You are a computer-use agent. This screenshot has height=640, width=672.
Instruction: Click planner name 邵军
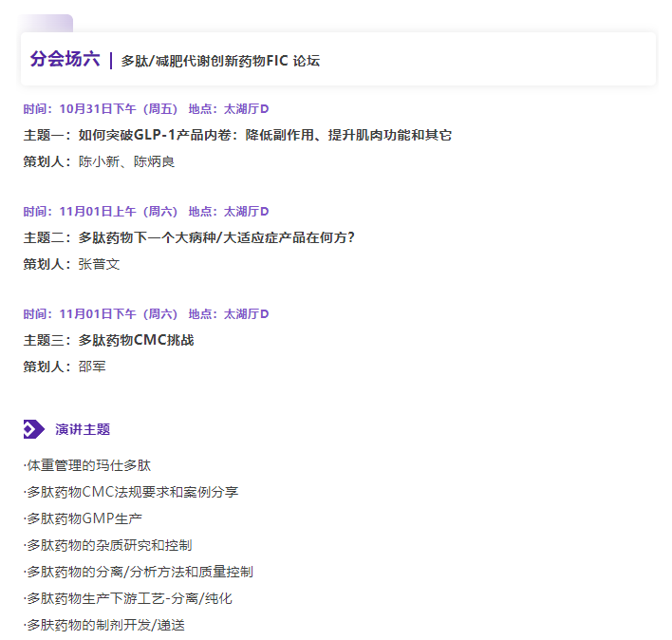point(92,367)
